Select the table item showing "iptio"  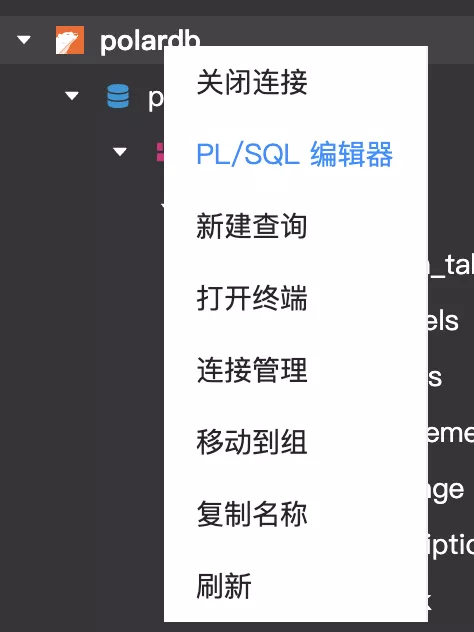coord(451,545)
